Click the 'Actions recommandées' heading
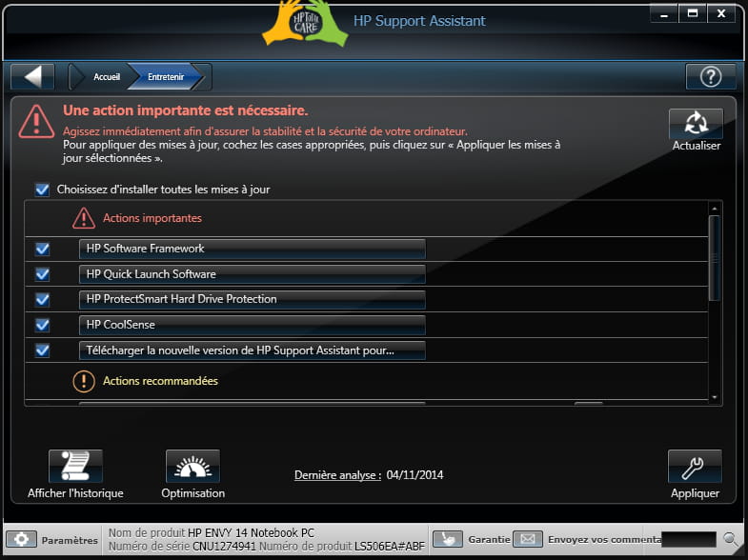 click(x=160, y=381)
